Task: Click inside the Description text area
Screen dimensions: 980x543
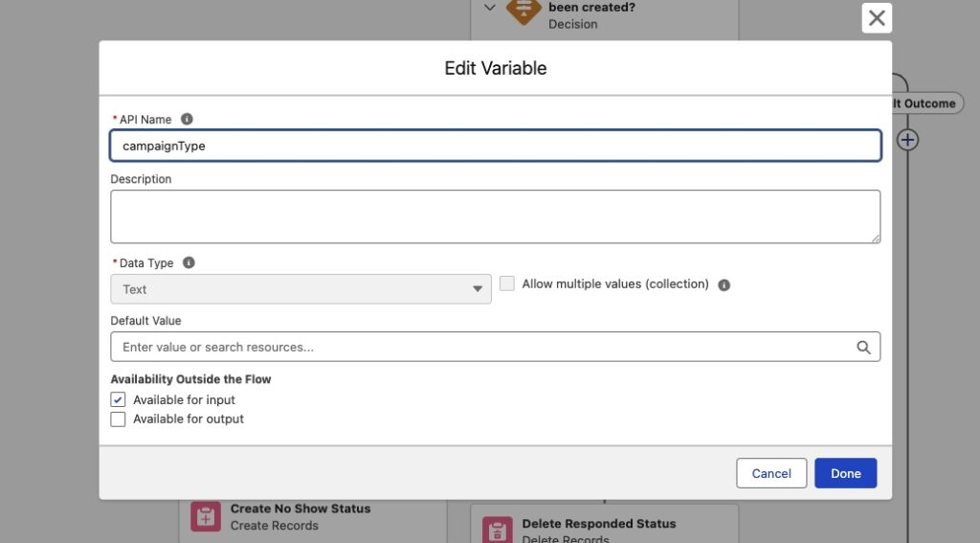Action: [495, 215]
